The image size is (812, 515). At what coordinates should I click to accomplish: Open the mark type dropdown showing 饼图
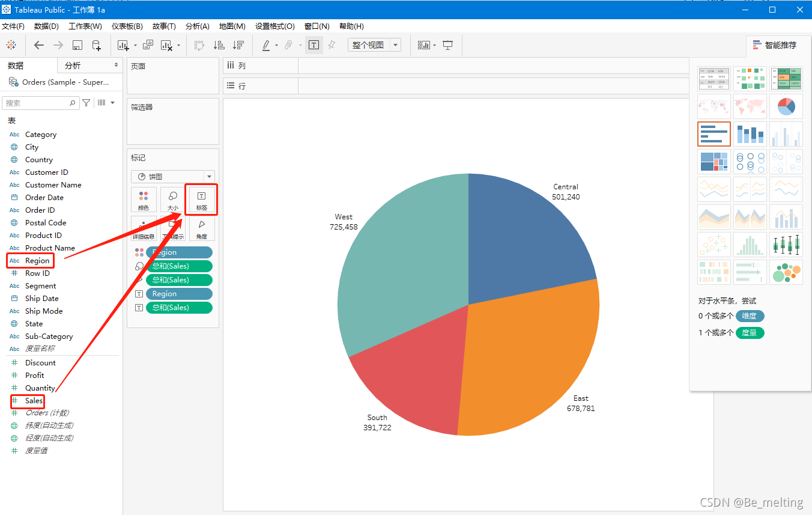(x=173, y=177)
